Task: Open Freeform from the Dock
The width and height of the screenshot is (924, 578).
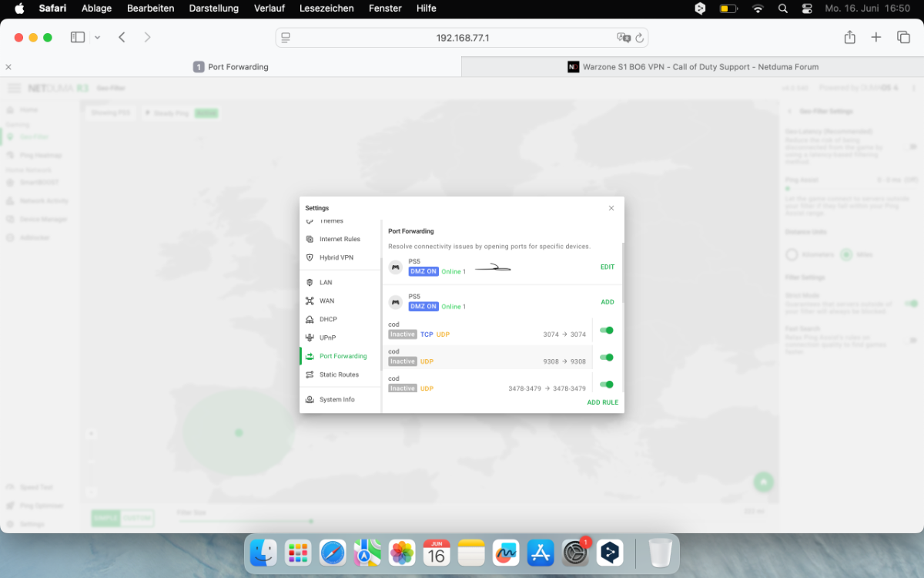Action: [506, 553]
